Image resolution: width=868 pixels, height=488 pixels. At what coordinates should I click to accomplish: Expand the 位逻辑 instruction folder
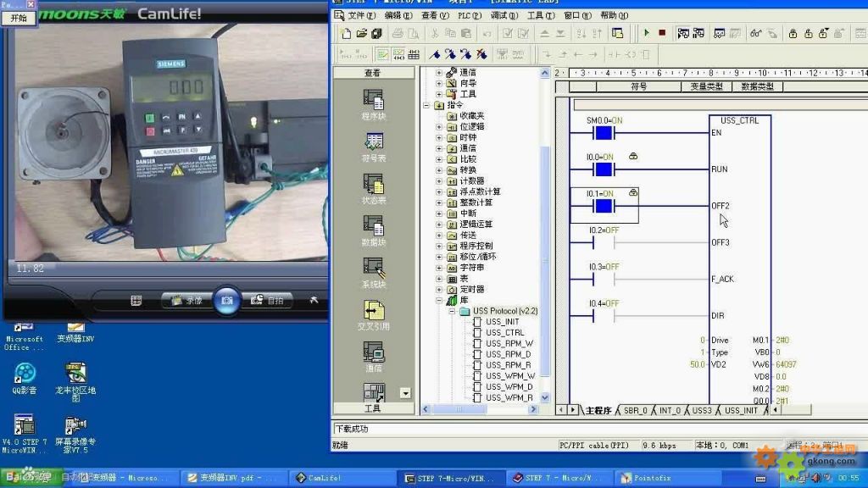439,127
